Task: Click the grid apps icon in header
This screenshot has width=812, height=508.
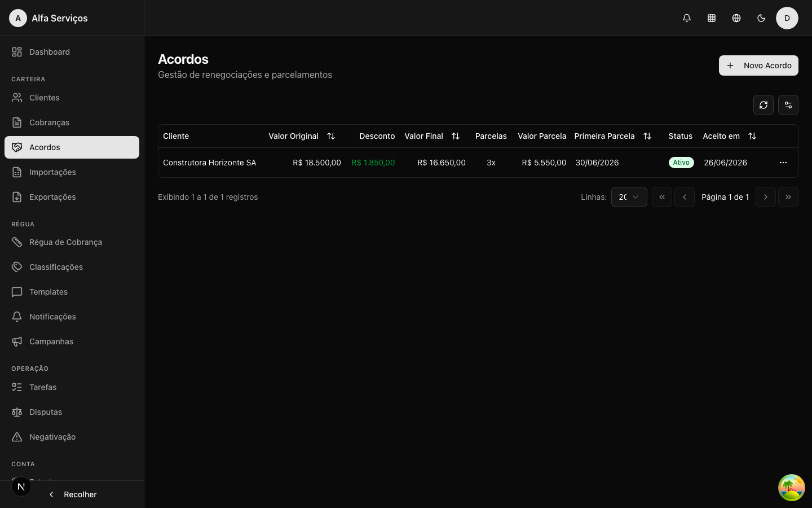Action: [712, 18]
